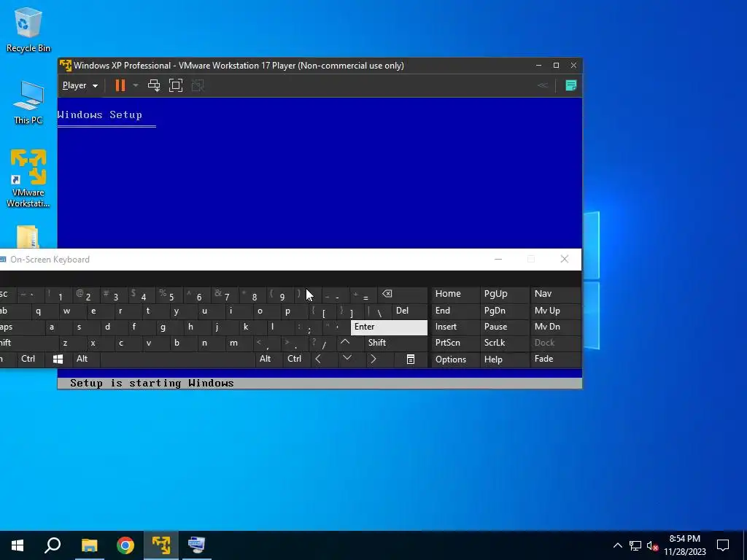Toggle the right Shift key on On-Screen Keyboard
The image size is (747, 560).
(396, 343)
